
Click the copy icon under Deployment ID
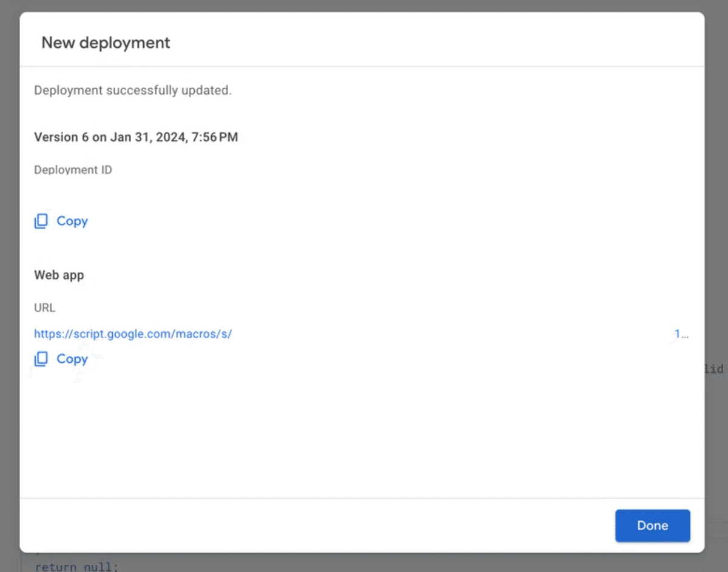tap(41, 221)
